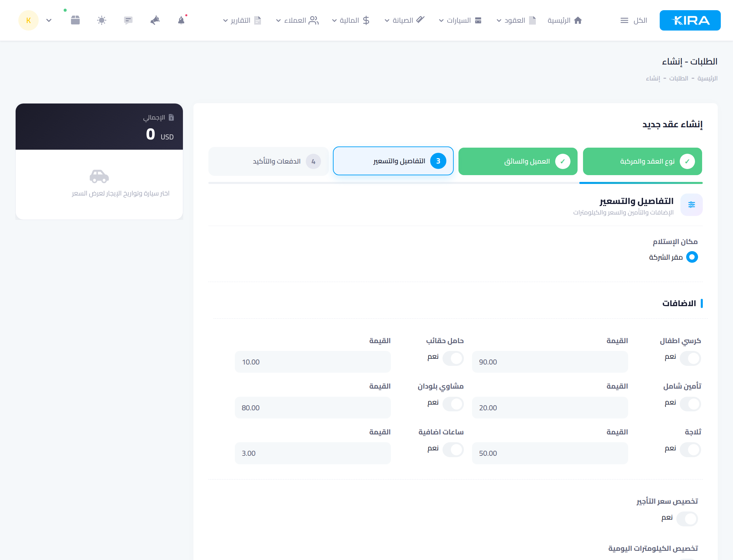Expand the العملاء menu chevron
This screenshot has height=560, width=733.
[x=278, y=21]
